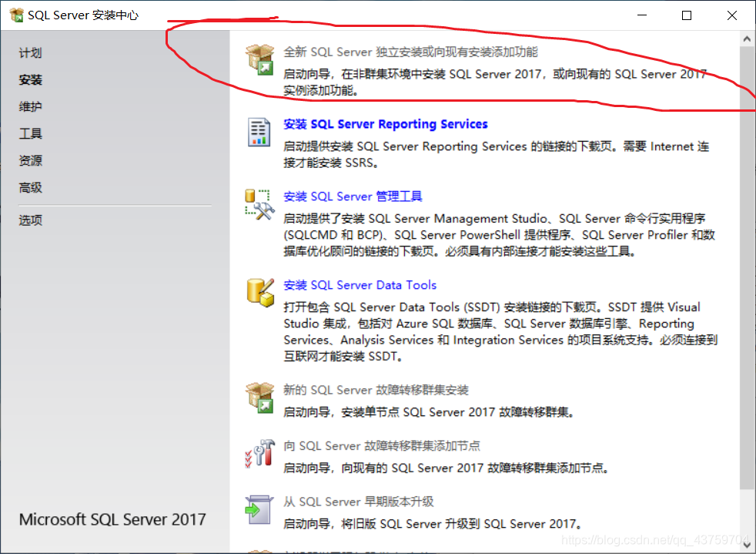Viewport: 756px width, 554px height.
Task: Click the failover cluster install box icon
Action: (x=260, y=398)
